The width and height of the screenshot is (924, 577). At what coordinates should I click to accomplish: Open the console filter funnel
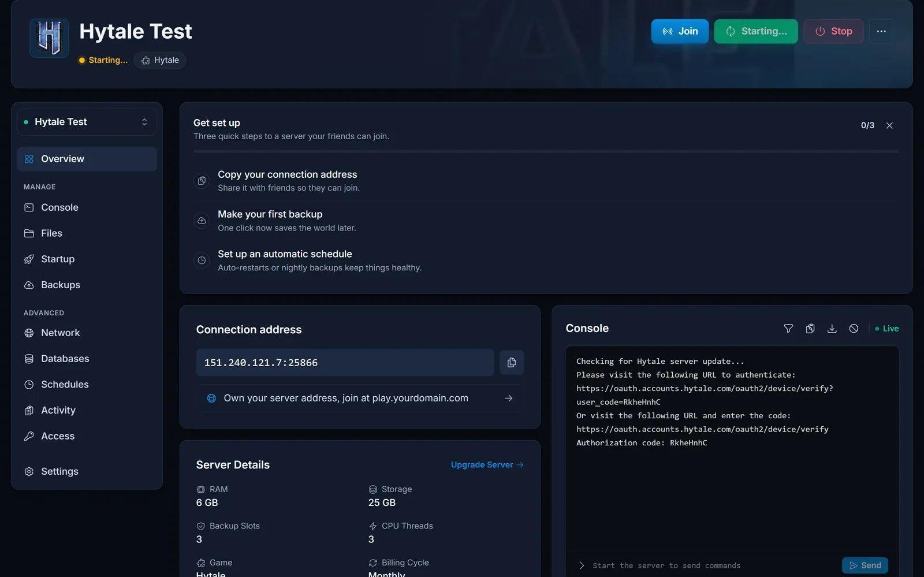[788, 329]
